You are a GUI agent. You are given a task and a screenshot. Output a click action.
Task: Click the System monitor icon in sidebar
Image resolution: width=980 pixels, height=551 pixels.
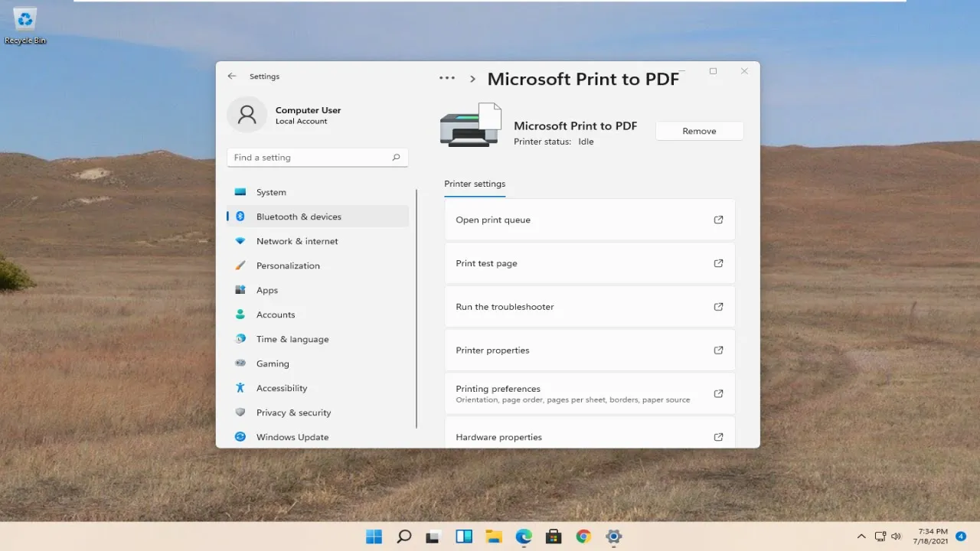240,192
